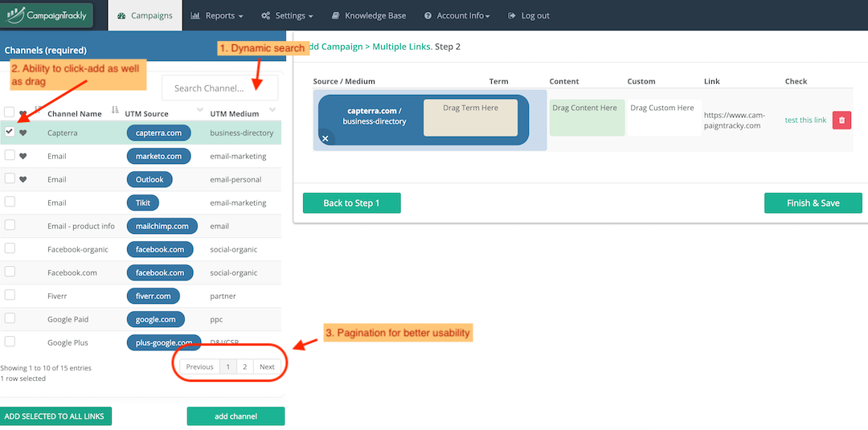Click the business-directory medium cell
The width and height of the screenshot is (868, 430).
tap(242, 133)
